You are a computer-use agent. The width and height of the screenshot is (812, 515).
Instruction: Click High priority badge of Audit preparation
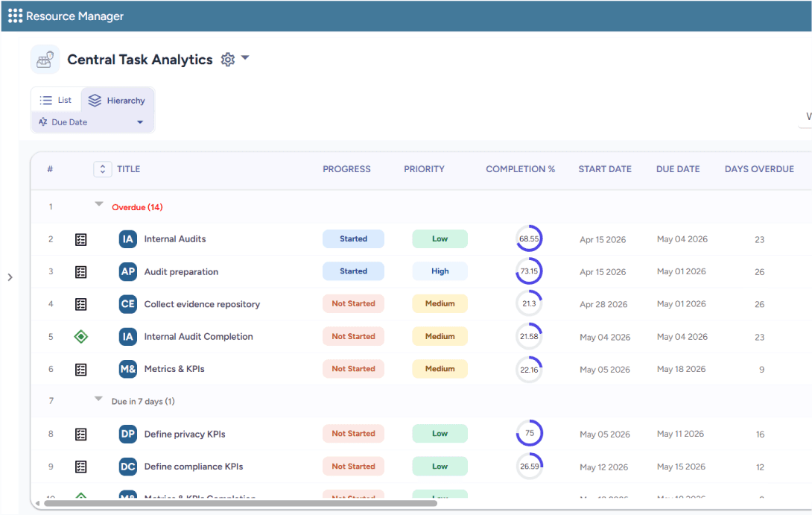coord(440,271)
